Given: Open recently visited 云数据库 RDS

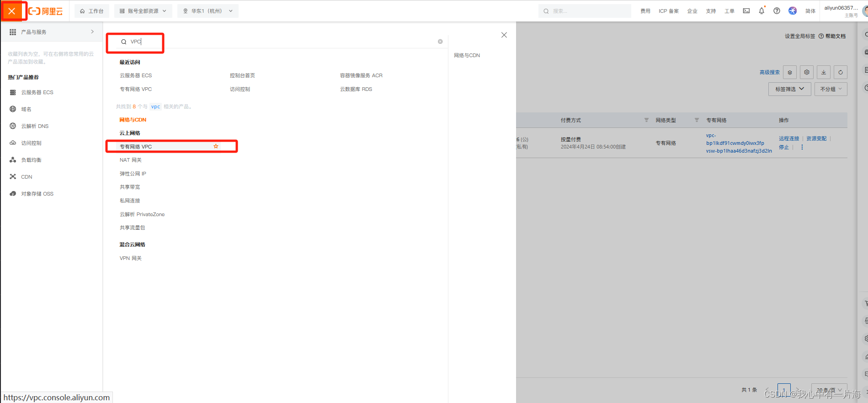Looking at the screenshot, I should [356, 89].
